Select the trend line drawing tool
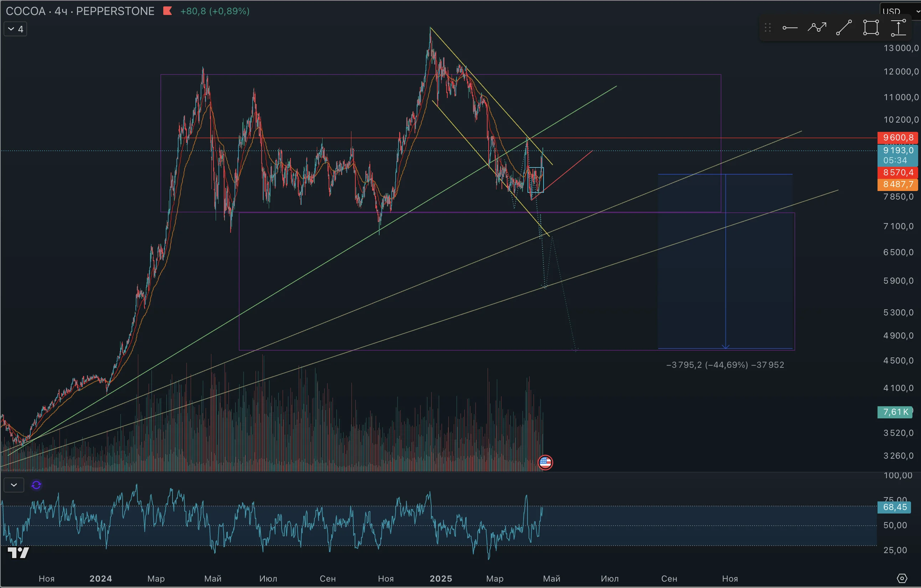Image resolution: width=921 pixels, height=588 pixels. [x=844, y=28]
